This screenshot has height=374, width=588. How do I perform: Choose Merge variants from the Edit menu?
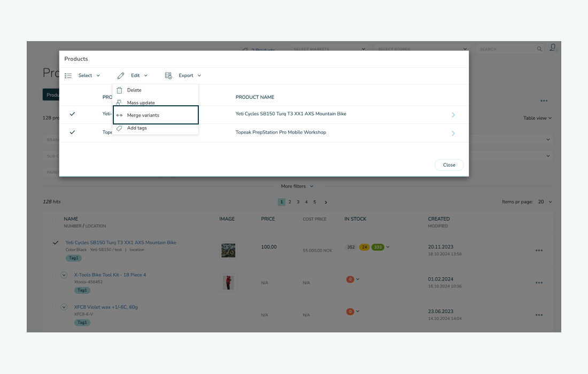click(142, 114)
